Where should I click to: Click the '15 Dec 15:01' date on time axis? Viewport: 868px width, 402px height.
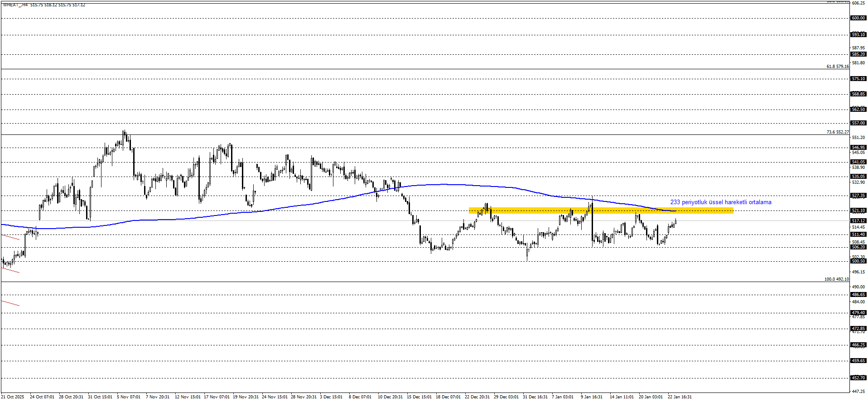click(x=419, y=397)
